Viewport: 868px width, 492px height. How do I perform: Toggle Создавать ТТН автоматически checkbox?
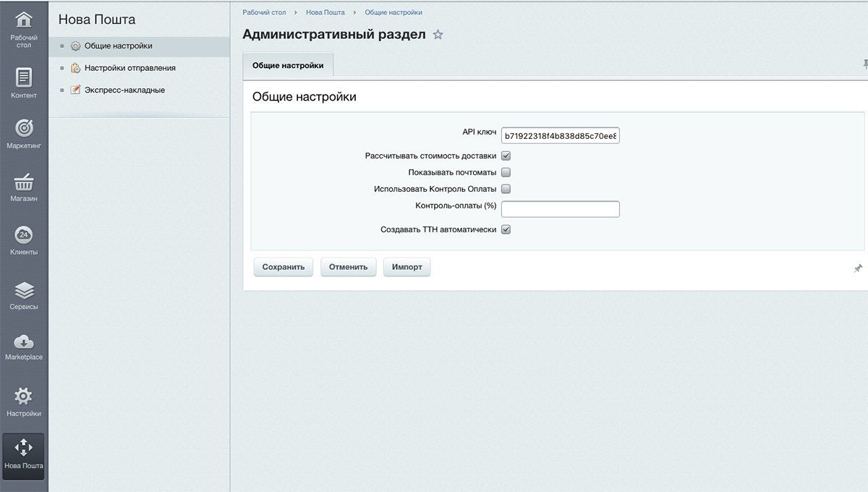[506, 229]
